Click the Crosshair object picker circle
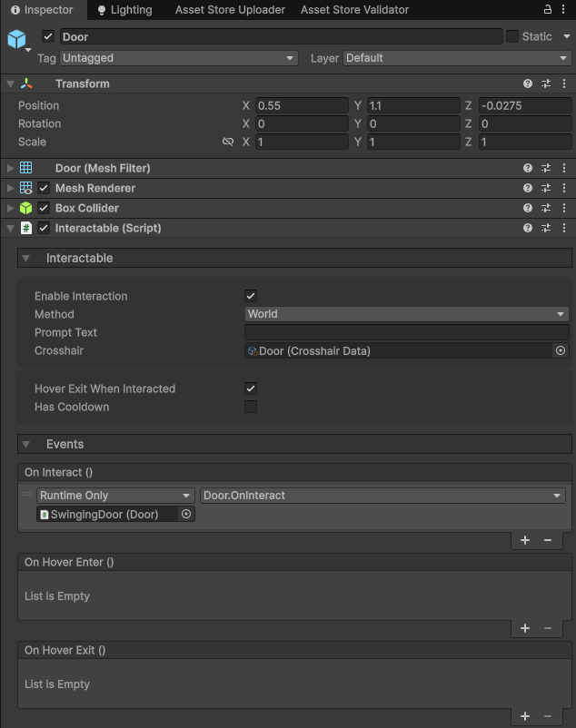 (x=561, y=350)
